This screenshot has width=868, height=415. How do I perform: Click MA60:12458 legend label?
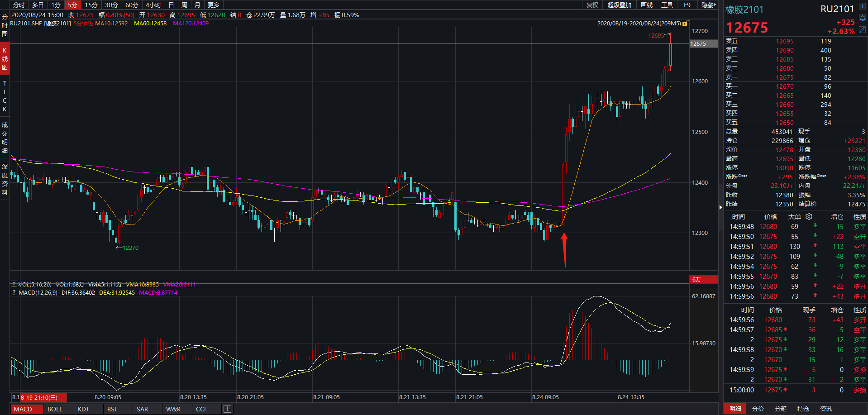[x=150, y=23]
